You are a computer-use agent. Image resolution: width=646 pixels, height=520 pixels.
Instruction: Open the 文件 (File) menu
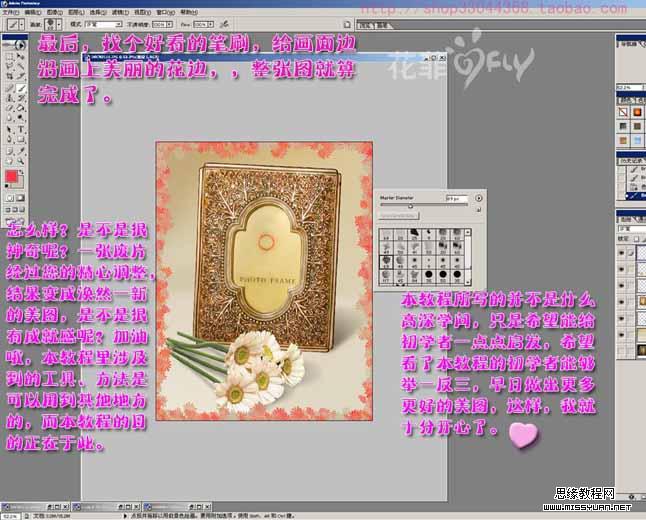(10, 12)
